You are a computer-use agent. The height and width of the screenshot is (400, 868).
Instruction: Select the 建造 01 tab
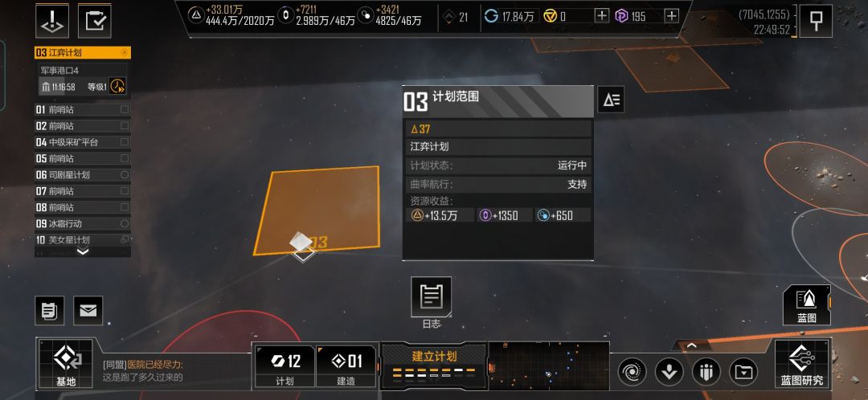[x=346, y=366]
